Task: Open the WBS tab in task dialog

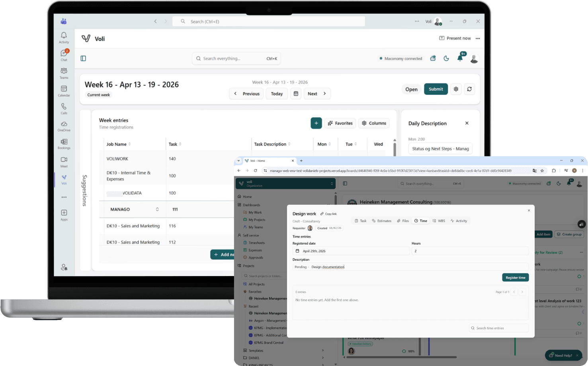Action: (x=439, y=221)
